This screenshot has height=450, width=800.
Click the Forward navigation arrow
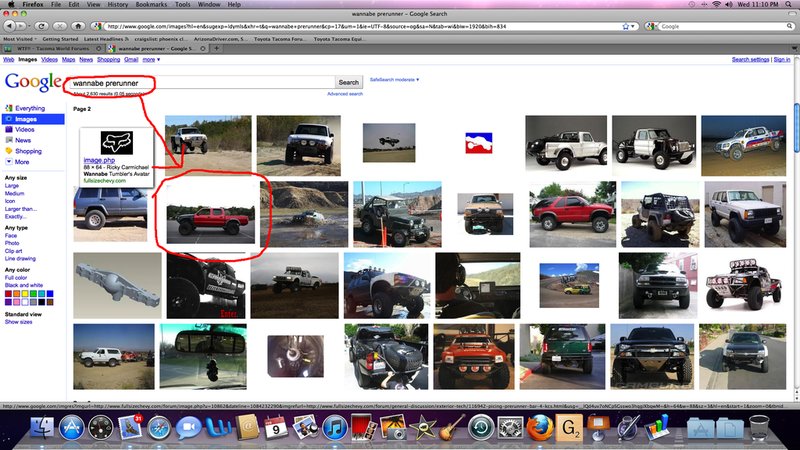point(20,26)
